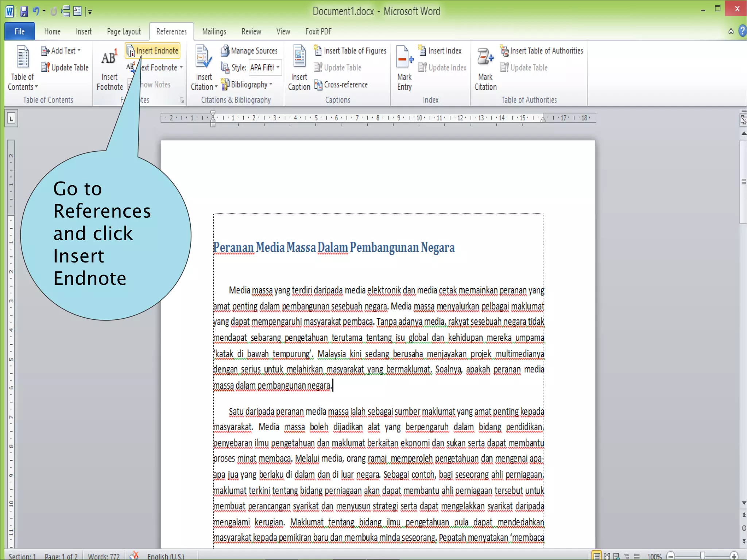Switch to Draft view
The image size is (747, 560).
coord(636,556)
